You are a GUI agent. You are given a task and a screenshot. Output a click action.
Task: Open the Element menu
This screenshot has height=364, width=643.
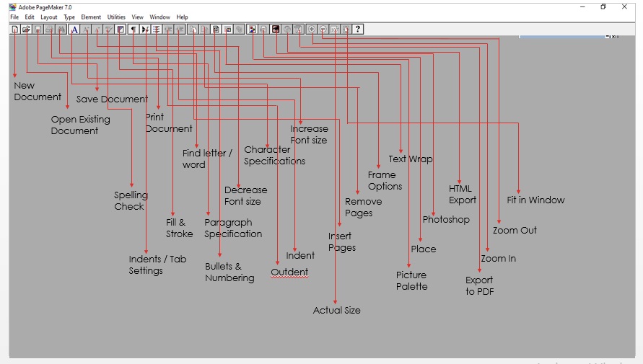click(91, 17)
